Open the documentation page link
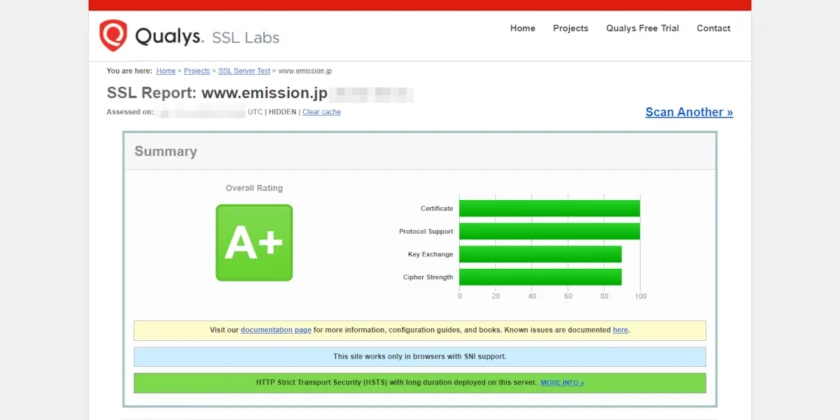The image size is (840, 420). pyautogui.click(x=276, y=330)
